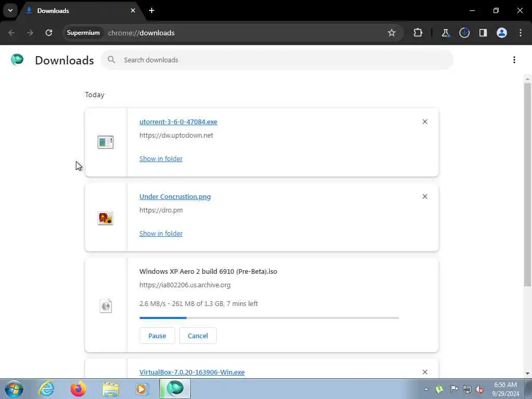This screenshot has width=532, height=399.
Task: Click the https://dro.pm source text
Action: (x=161, y=210)
